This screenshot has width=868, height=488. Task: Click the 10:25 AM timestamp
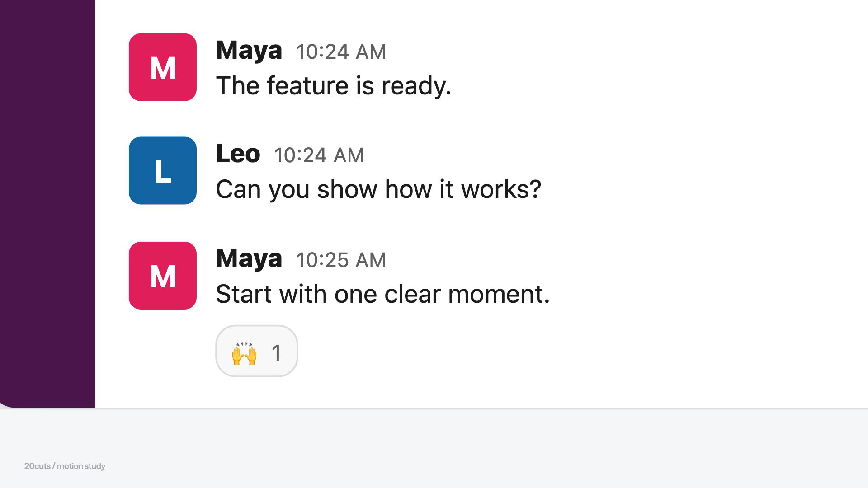point(341,260)
